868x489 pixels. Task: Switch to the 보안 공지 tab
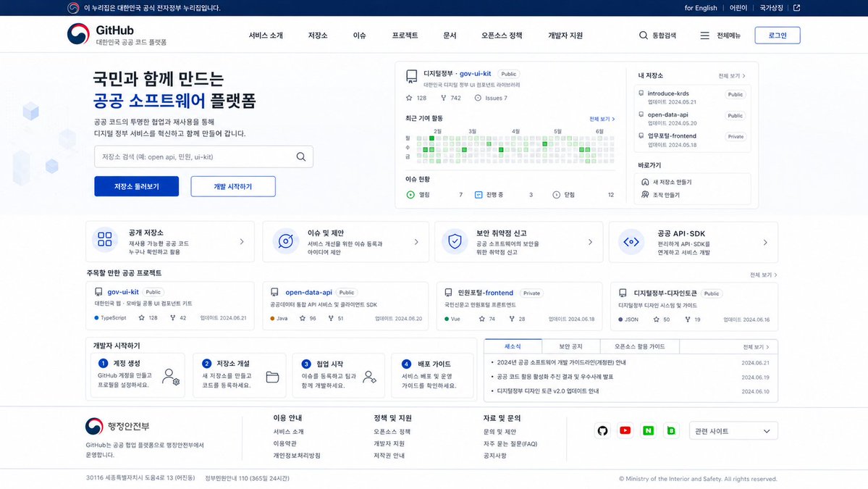point(570,346)
